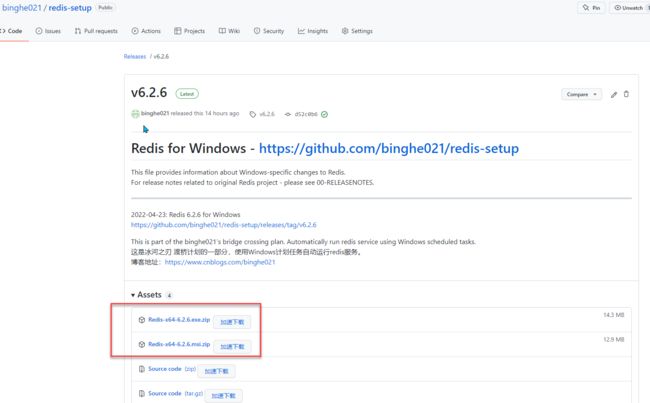Open the v6.2.6 tag link
The height and width of the screenshot is (403, 650).
pos(267,114)
